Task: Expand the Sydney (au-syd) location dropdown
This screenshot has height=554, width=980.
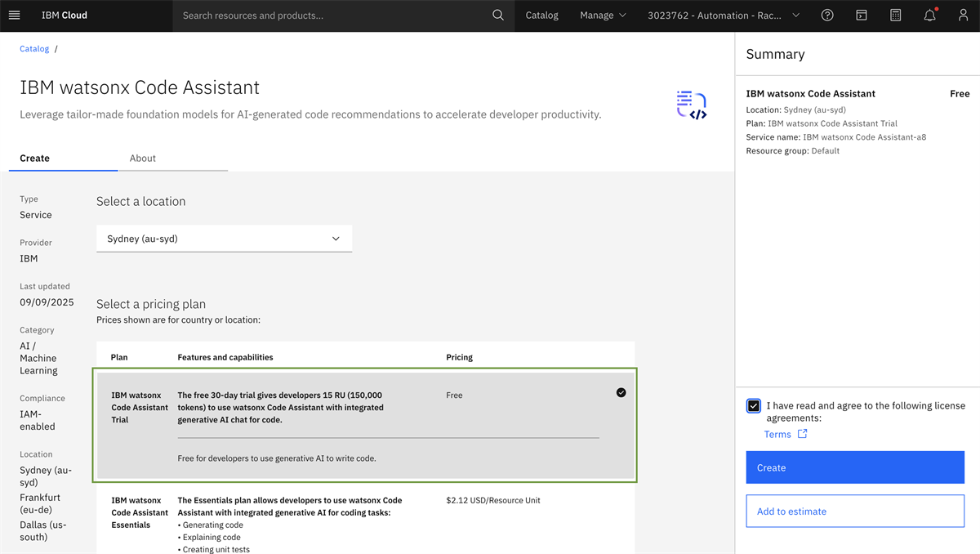Action: click(224, 239)
